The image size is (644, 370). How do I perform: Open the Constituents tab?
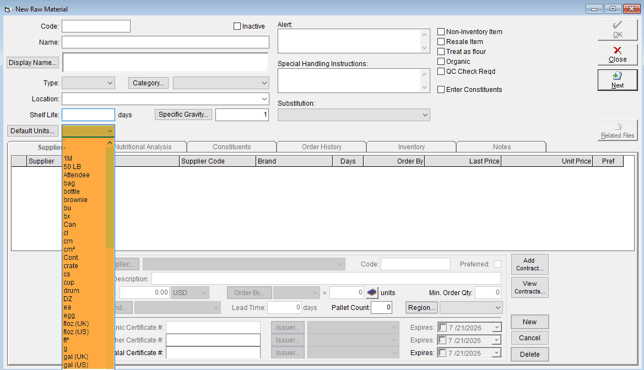pos(232,147)
